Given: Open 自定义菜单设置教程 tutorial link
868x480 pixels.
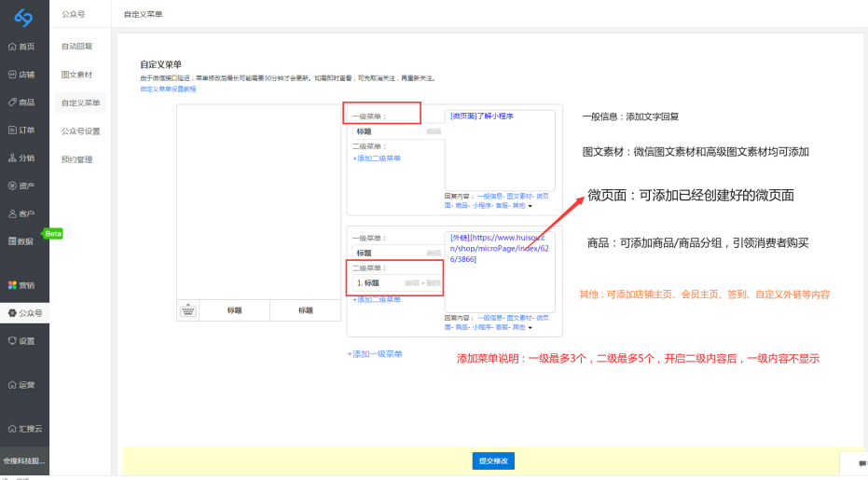Looking at the screenshot, I should coord(168,89).
